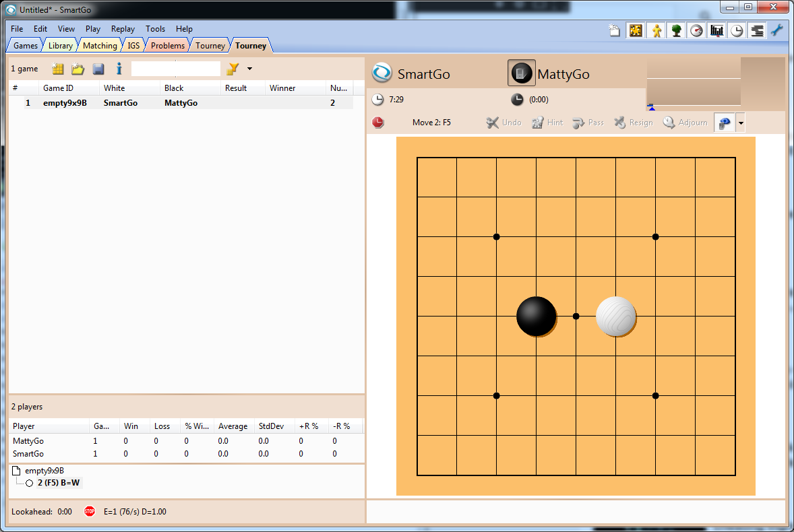794x532 pixels.
Task: Click the SmartGo player logo icon
Action: [381, 73]
